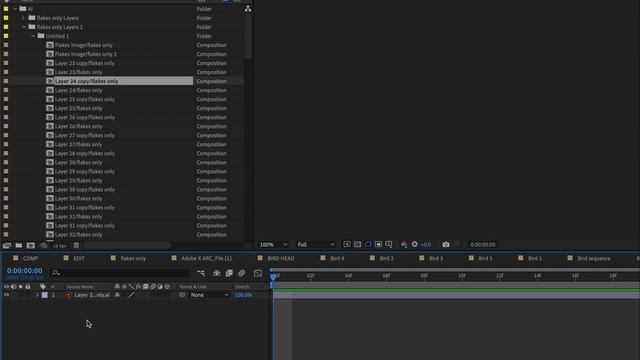The width and height of the screenshot is (640, 360).
Task: Click the Project panel vertical scrollbar
Action: (248, 37)
